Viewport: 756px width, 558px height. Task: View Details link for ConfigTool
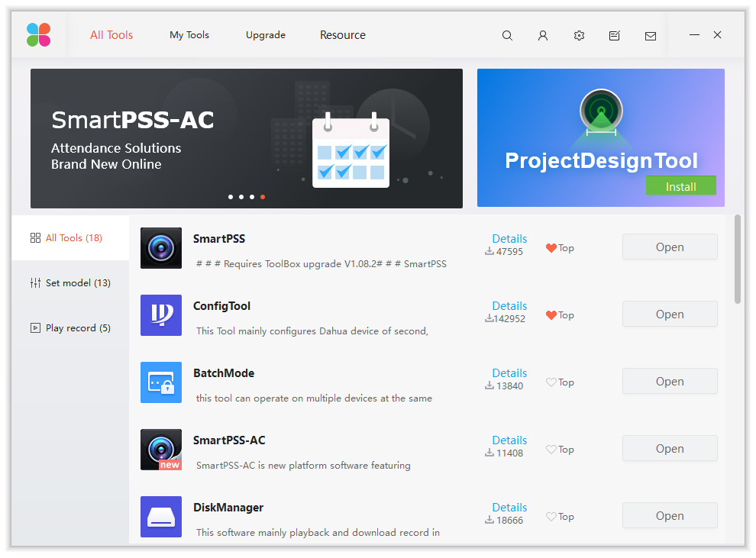pos(509,306)
